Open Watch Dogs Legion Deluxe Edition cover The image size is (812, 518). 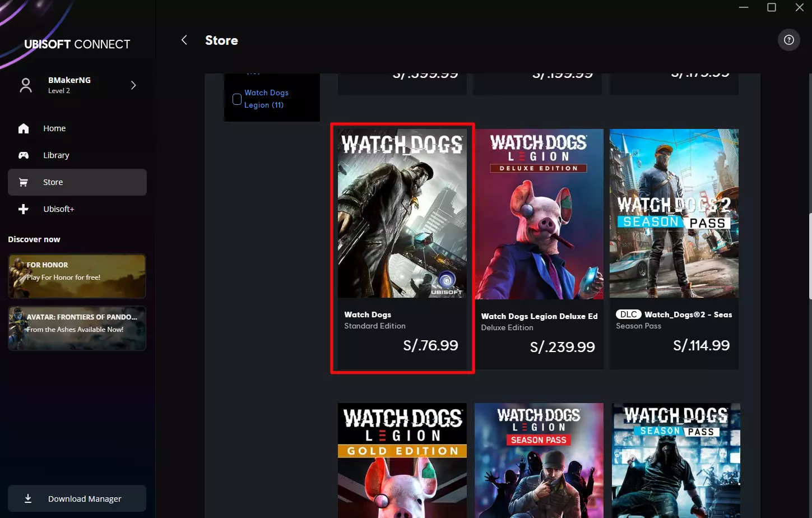click(539, 214)
